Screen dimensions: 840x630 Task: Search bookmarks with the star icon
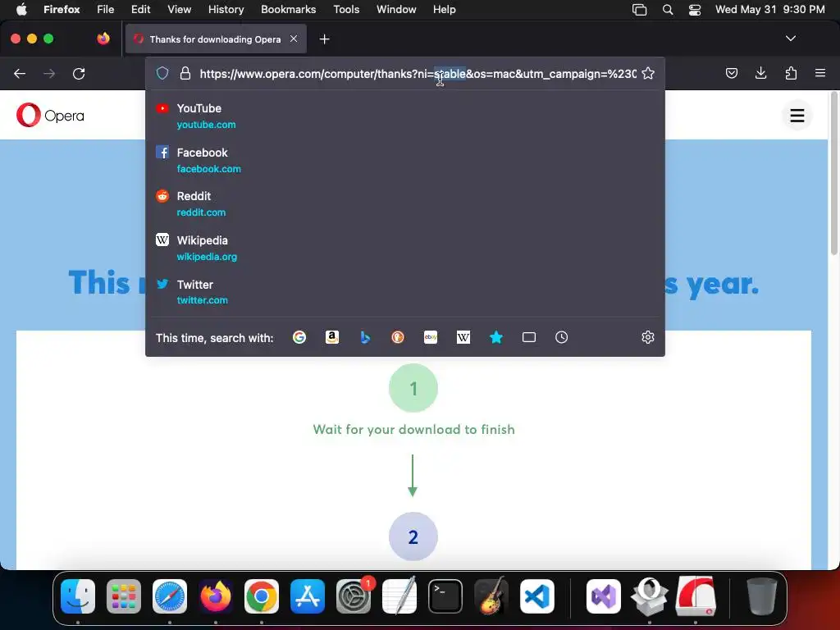[x=496, y=337]
